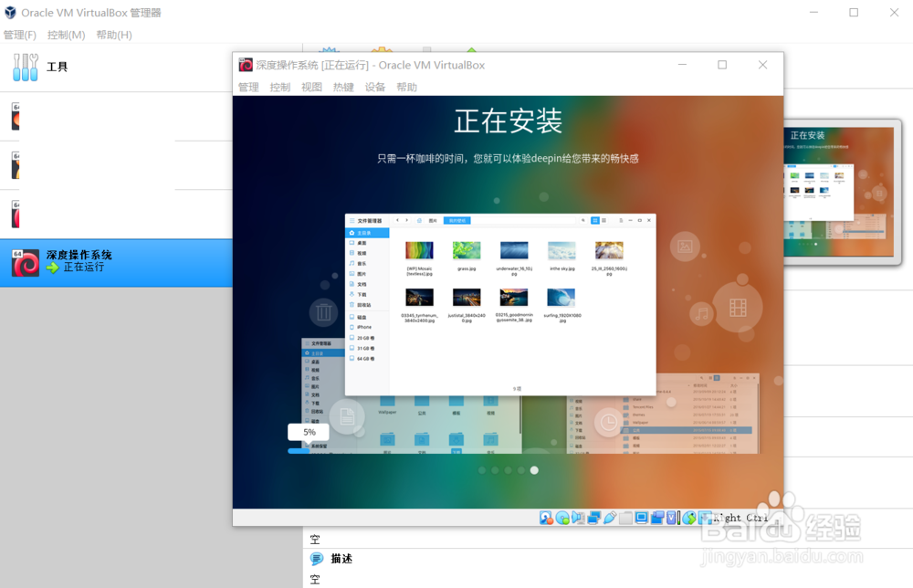Click the 正在安装 installer heading
The width and height of the screenshot is (913, 588).
[509, 121]
